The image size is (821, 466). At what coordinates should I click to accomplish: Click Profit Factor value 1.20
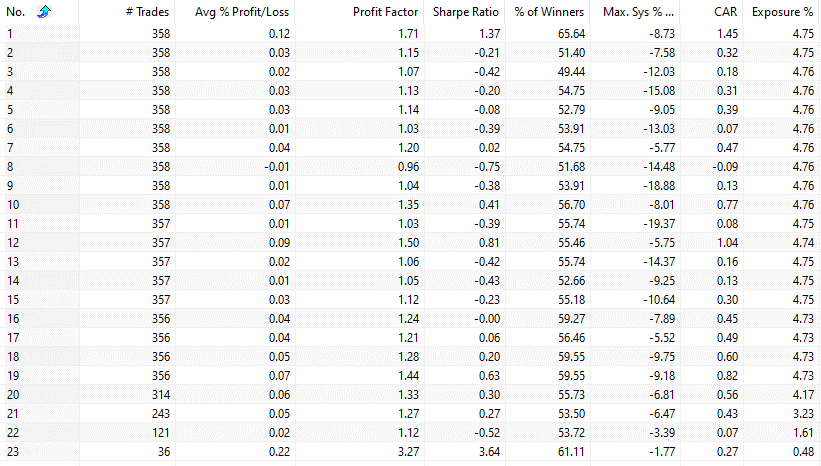click(408, 148)
